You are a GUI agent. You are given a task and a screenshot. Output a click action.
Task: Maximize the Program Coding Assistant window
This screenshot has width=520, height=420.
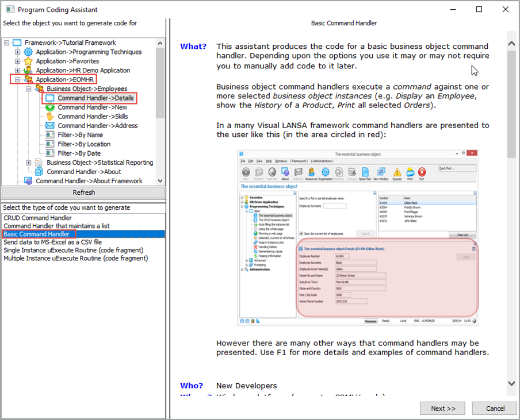pyautogui.click(x=479, y=9)
